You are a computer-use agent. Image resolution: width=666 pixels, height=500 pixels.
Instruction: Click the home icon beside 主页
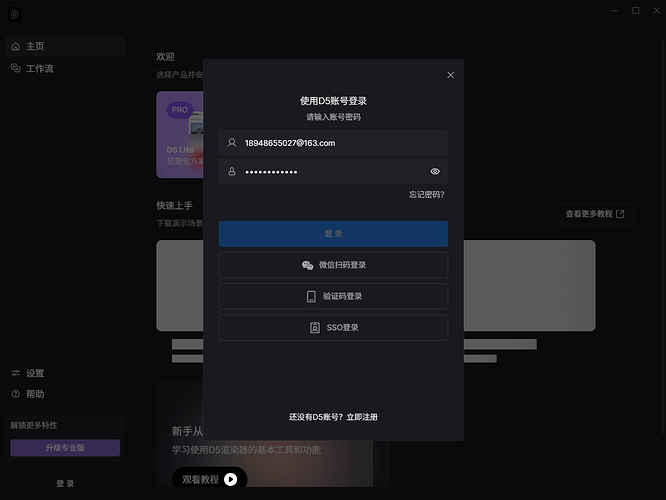point(16,46)
